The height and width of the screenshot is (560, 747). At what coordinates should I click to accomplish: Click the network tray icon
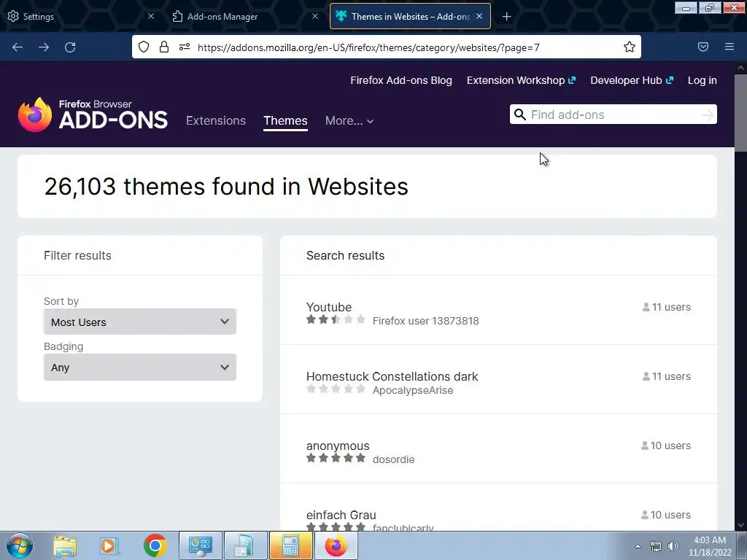656,547
